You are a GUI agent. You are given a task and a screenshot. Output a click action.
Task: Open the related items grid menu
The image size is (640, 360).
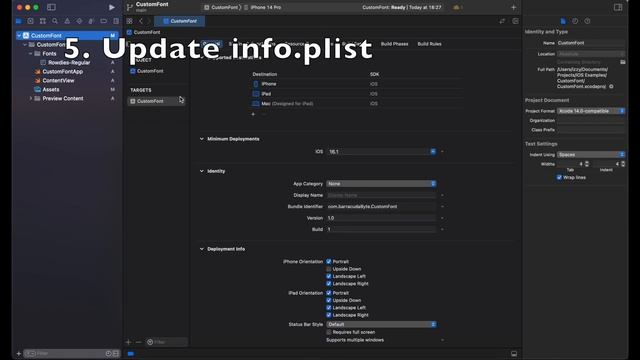(129, 21)
